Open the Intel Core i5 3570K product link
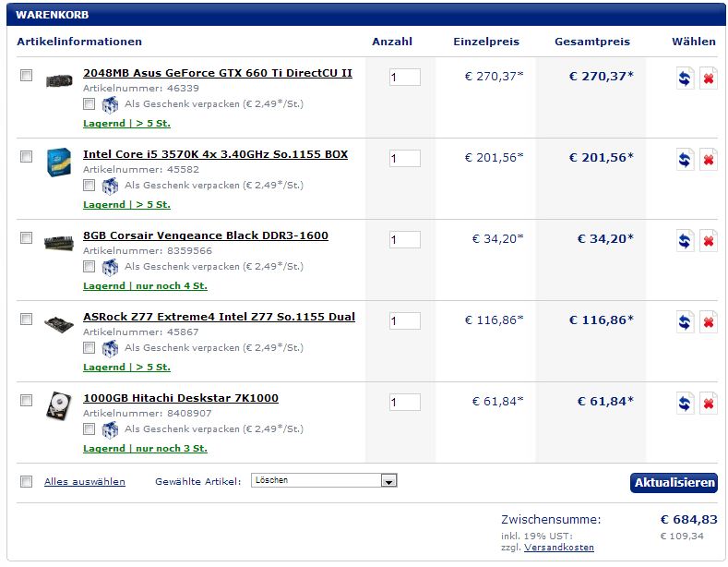The height and width of the screenshot is (567, 728). click(x=215, y=154)
